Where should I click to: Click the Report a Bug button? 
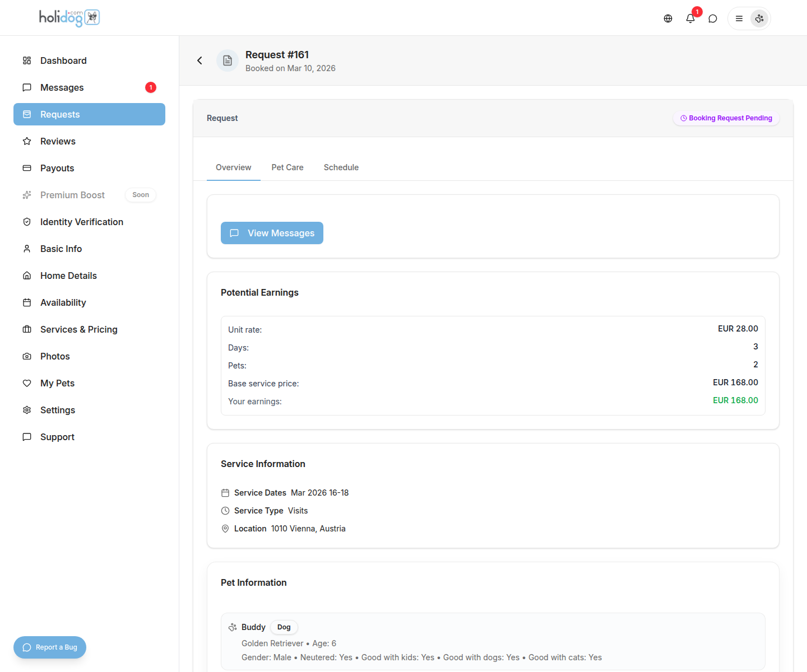point(49,647)
